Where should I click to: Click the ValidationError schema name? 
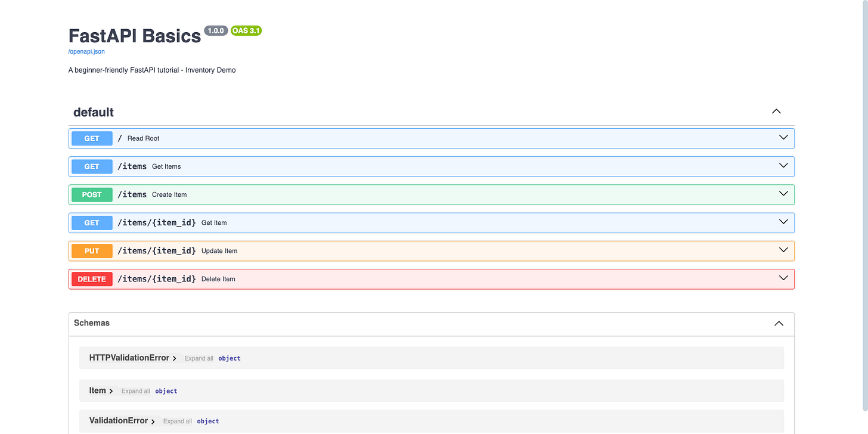click(x=119, y=420)
